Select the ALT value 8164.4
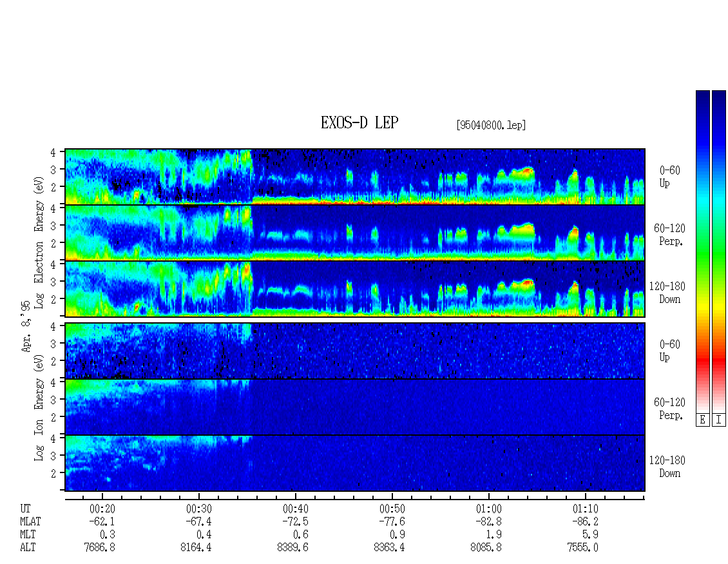The height and width of the screenshot is (564, 728). coord(196,548)
